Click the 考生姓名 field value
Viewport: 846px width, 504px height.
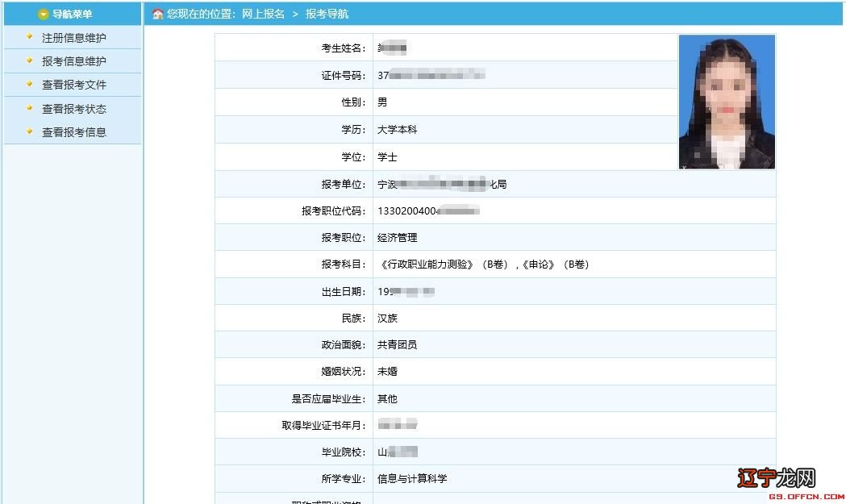pos(393,48)
